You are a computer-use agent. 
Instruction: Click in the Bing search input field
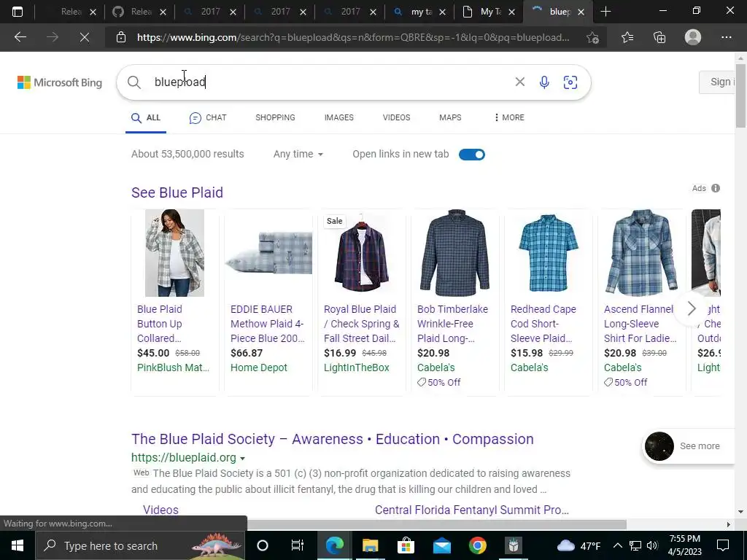pos(329,82)
